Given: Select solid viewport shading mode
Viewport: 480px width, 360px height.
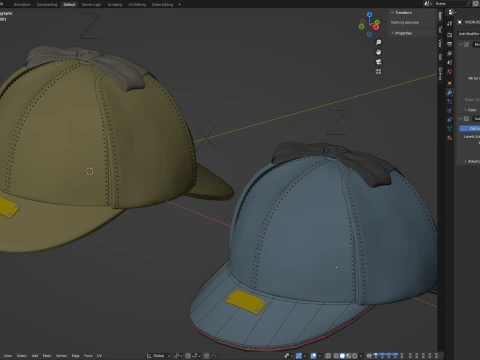Looking at the screenshot, I should [x=342, y=356].
